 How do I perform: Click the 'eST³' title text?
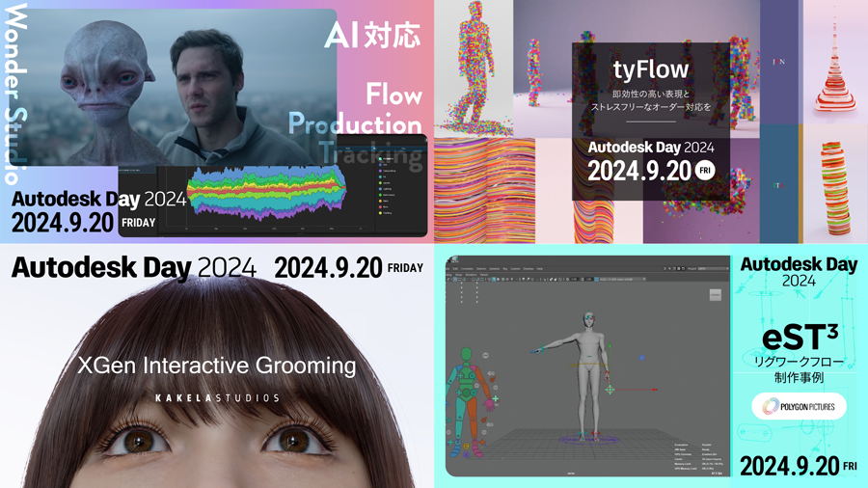800,338
